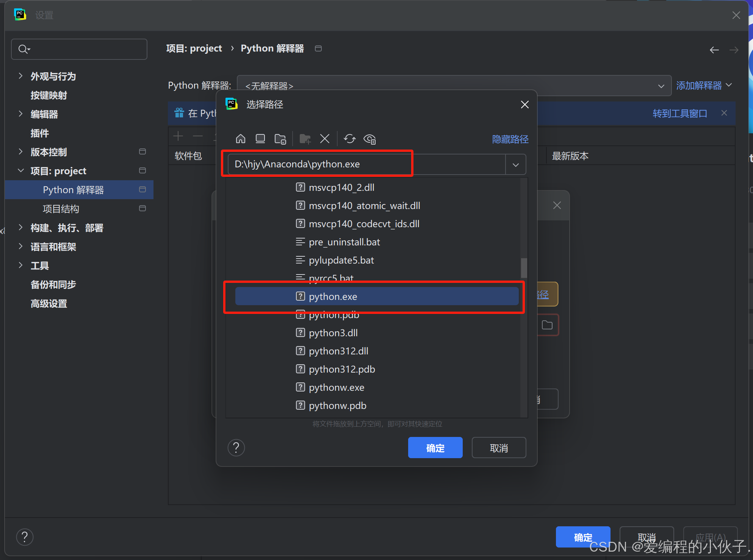Click the delete X icon in path toolbar

[325, 139]
